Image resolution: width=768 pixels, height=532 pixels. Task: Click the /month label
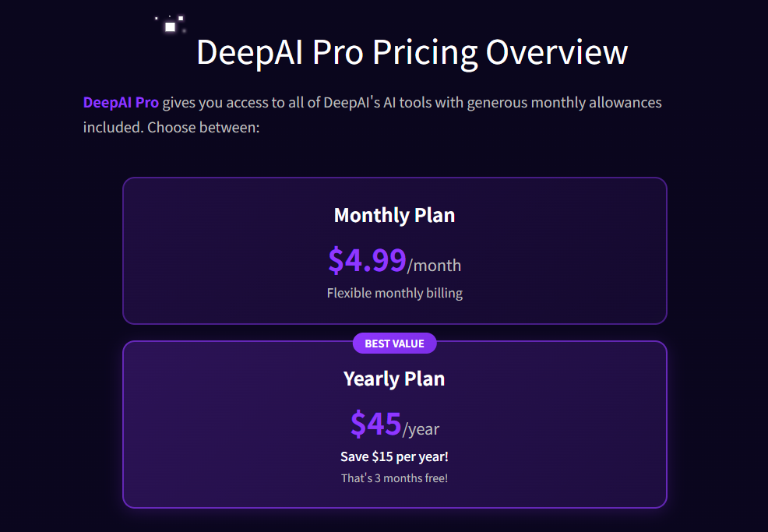pos(435,266)
